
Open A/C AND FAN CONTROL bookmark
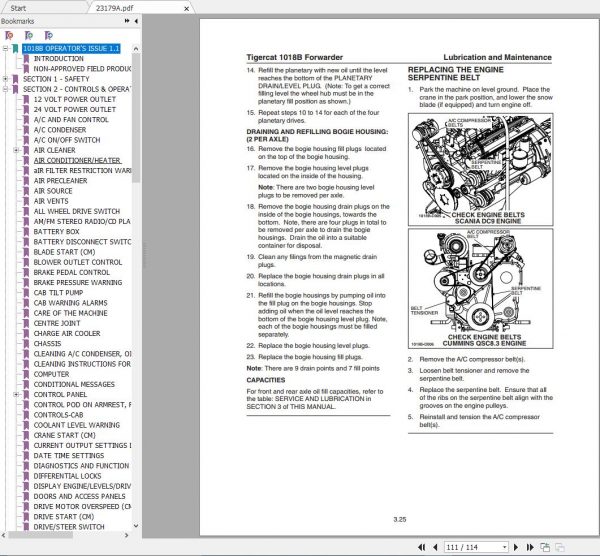click(71, 120)
